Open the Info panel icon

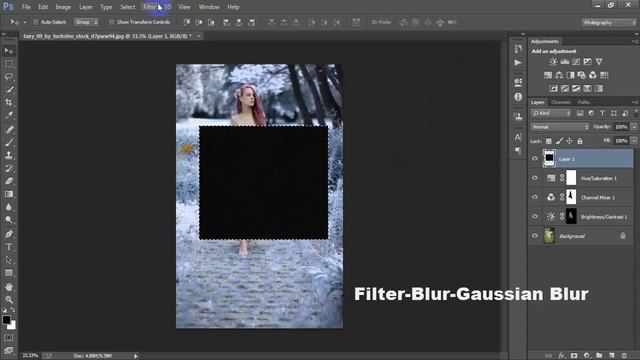click(518, 97)
